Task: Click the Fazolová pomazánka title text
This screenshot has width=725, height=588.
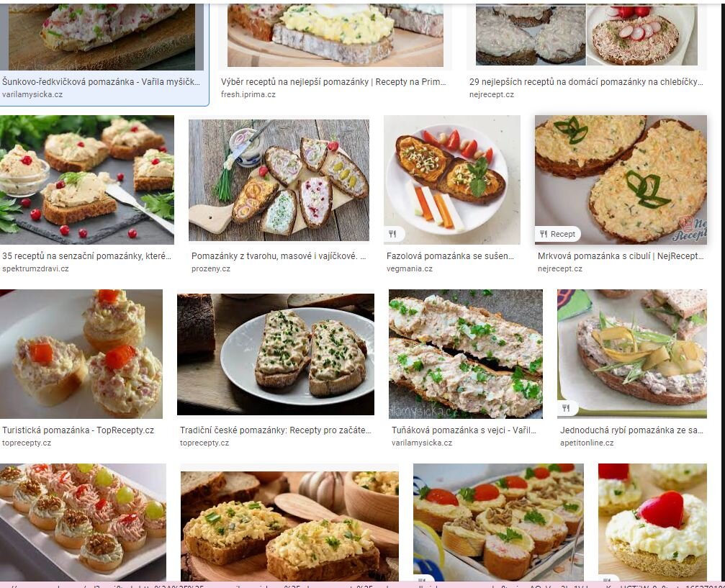Action: [x=450, y=256]
